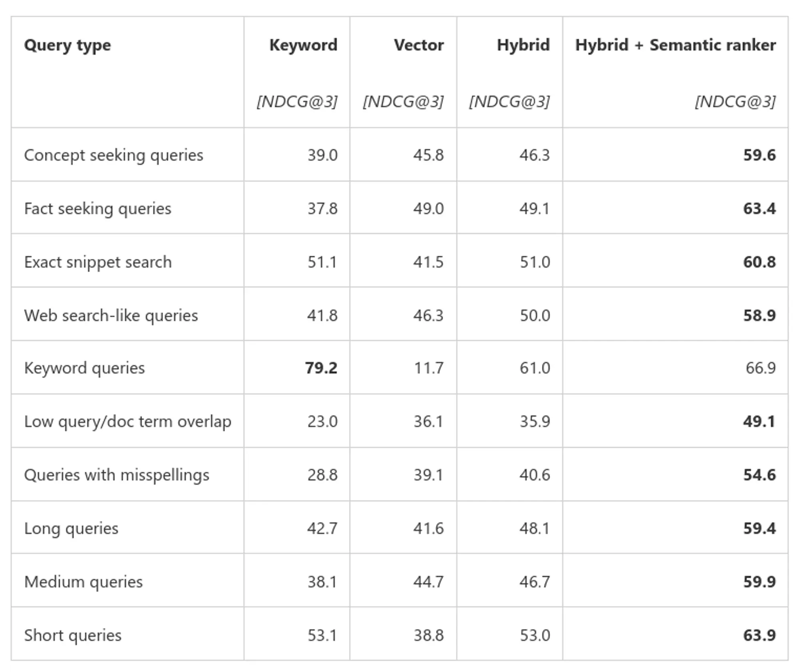Click the 35.9 hybrid score cell
The image size is (799, 672).
535,421
